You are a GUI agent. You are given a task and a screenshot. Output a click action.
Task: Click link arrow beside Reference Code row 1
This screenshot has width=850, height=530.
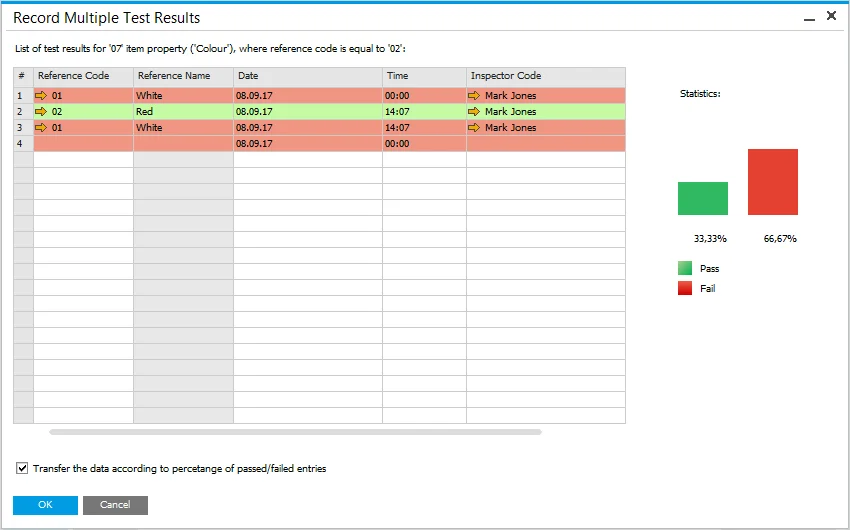point(41,96)
